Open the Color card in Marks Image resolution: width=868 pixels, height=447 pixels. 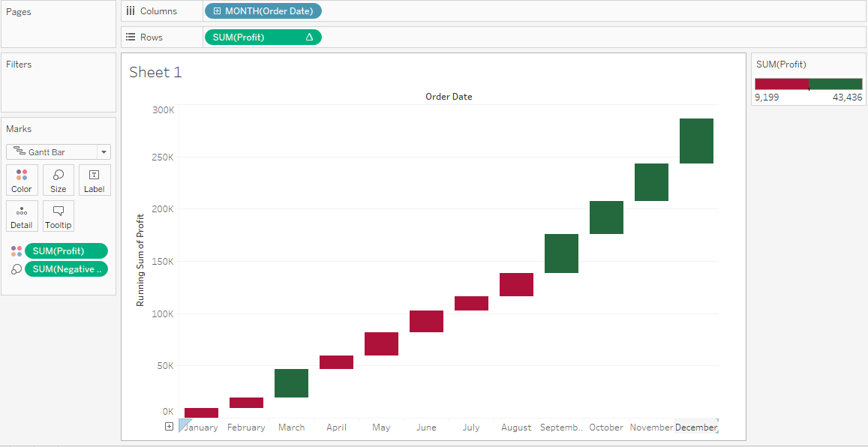23,180
